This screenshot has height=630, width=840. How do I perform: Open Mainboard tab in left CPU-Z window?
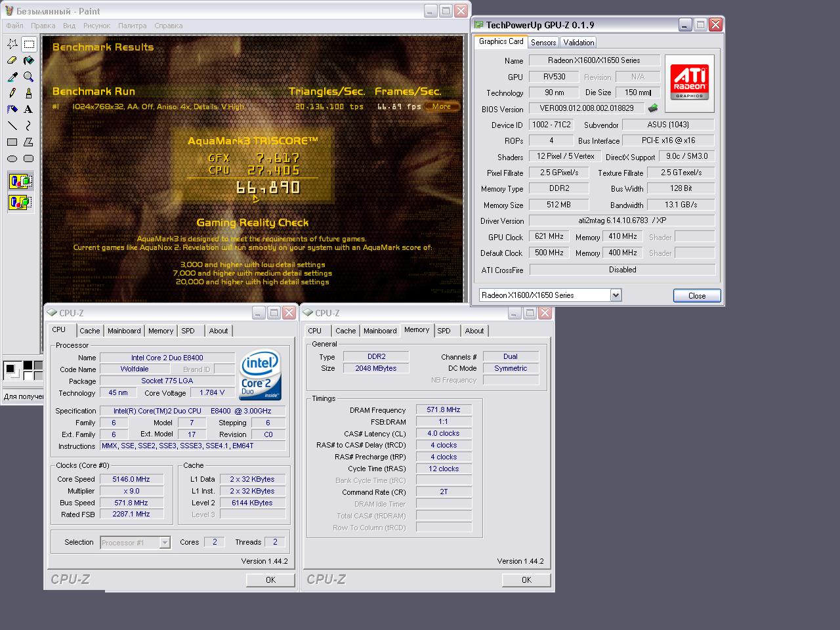[x=124, y=331]
